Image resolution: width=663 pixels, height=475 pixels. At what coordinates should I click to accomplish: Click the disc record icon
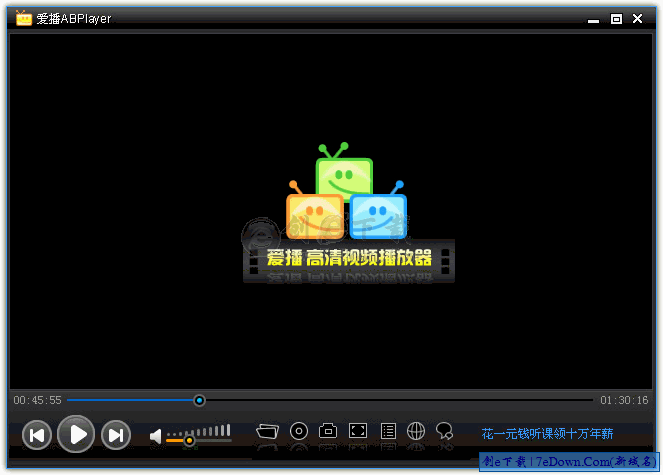[x=299, y=431]
